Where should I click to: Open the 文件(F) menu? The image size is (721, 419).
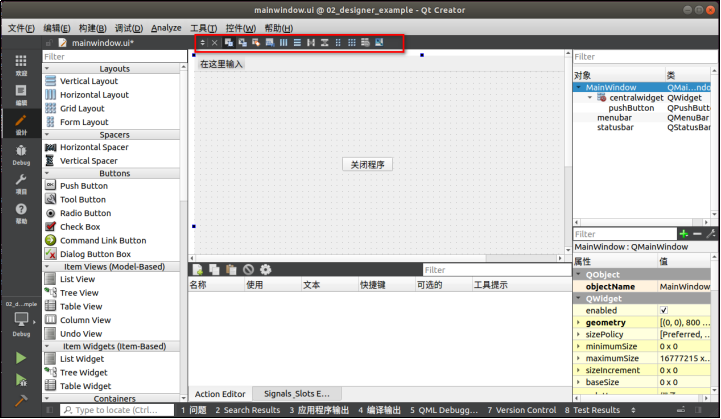click(21, 28)
